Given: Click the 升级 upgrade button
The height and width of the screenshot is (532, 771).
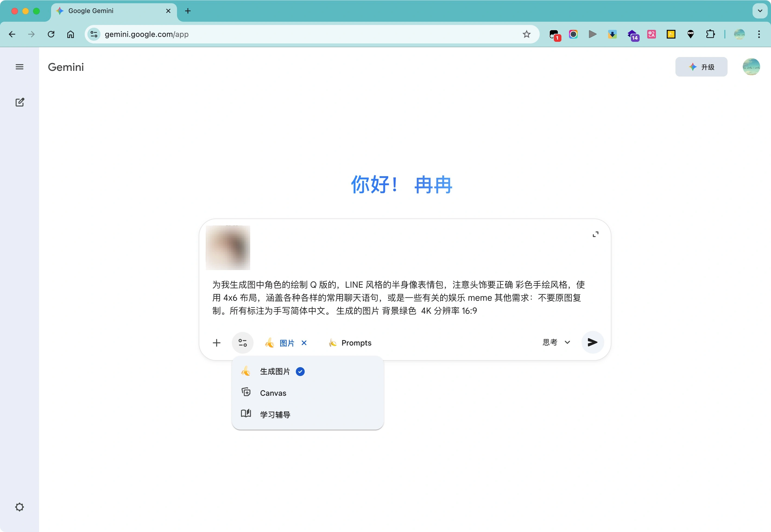Looking at the screenshot, I should [701, 67].
